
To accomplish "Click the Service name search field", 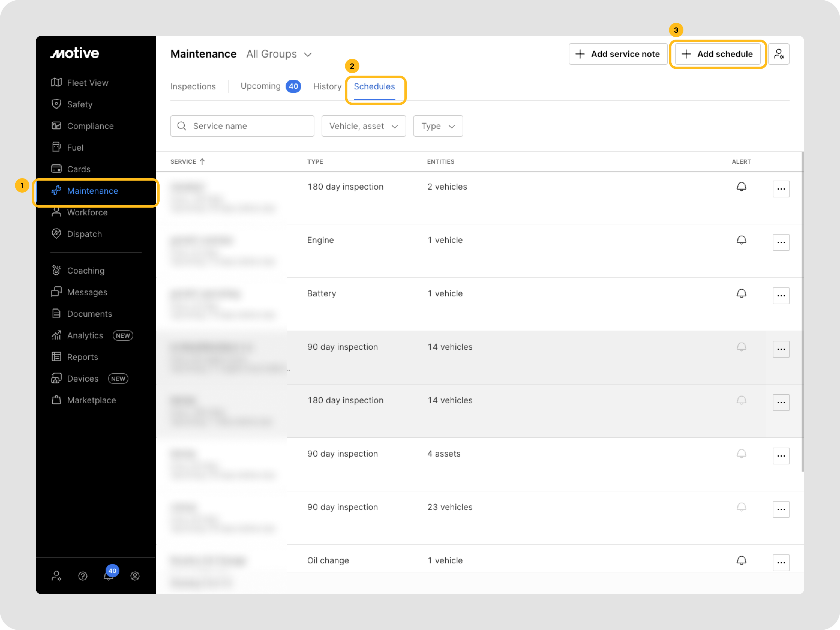I will click(242, 127).
